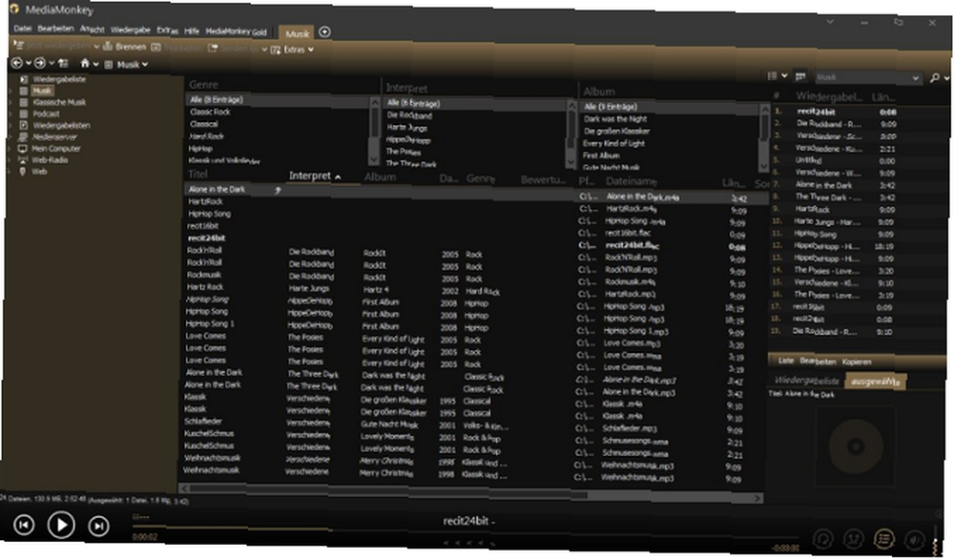
Task: Click the Wiedergabelisten playlists icon
Action: 24,125
